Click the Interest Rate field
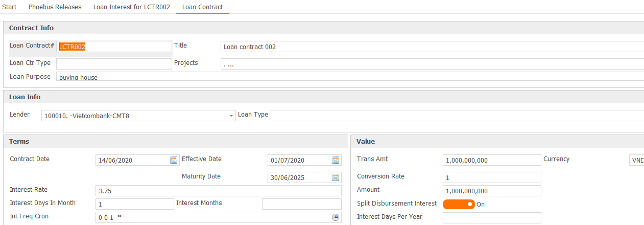 [218, 191]
